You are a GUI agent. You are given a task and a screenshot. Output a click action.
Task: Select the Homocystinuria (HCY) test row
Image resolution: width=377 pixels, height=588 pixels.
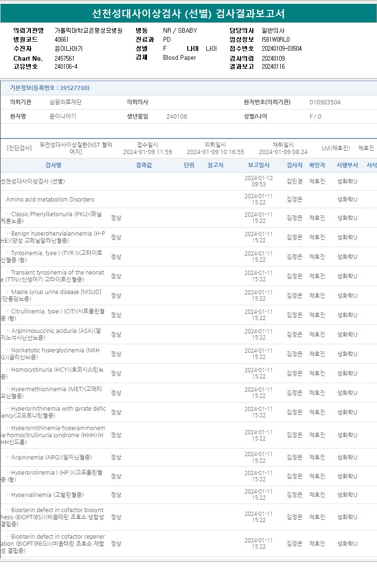point(189,373)
